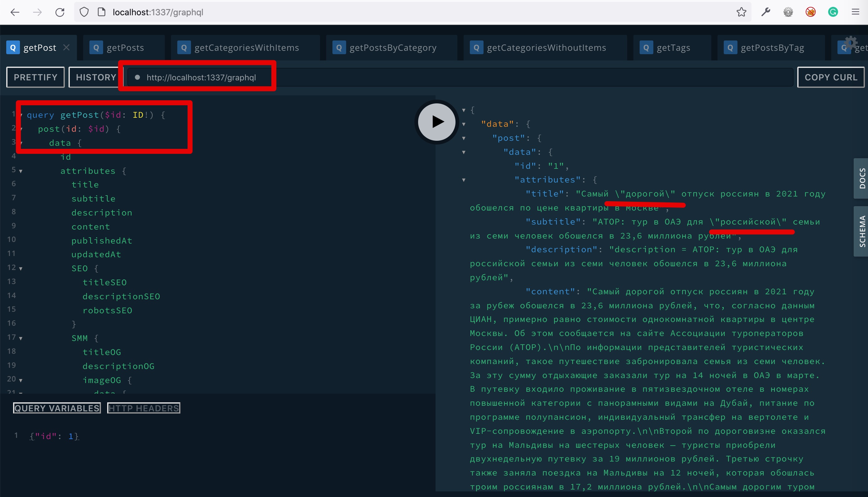Image resolution: width=868 pixels, height=497 pixels.
Task: Prettify the current query
Action: click(x=35, y=77)
